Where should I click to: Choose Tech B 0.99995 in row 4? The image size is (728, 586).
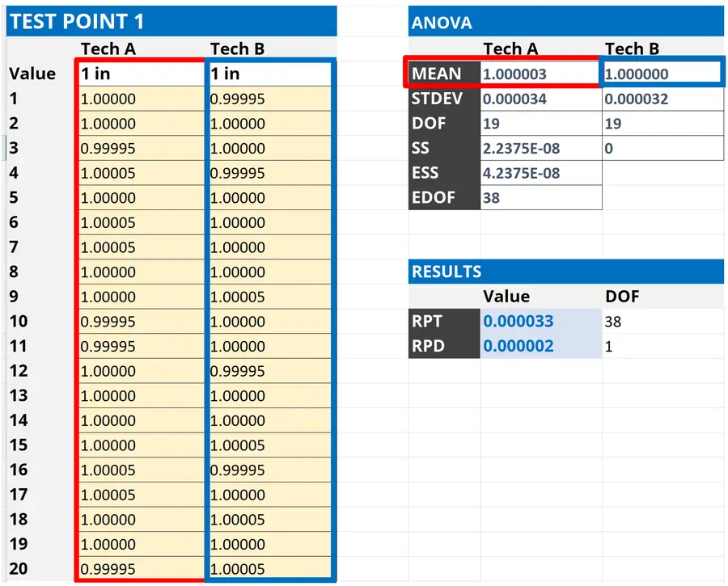(270, 173)
